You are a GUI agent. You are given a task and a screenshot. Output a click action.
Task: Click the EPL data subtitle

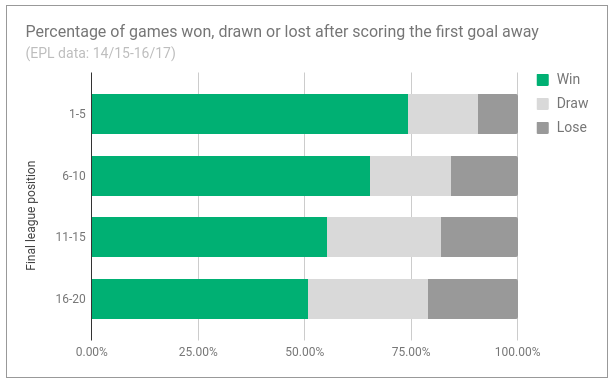click(101, 53)
